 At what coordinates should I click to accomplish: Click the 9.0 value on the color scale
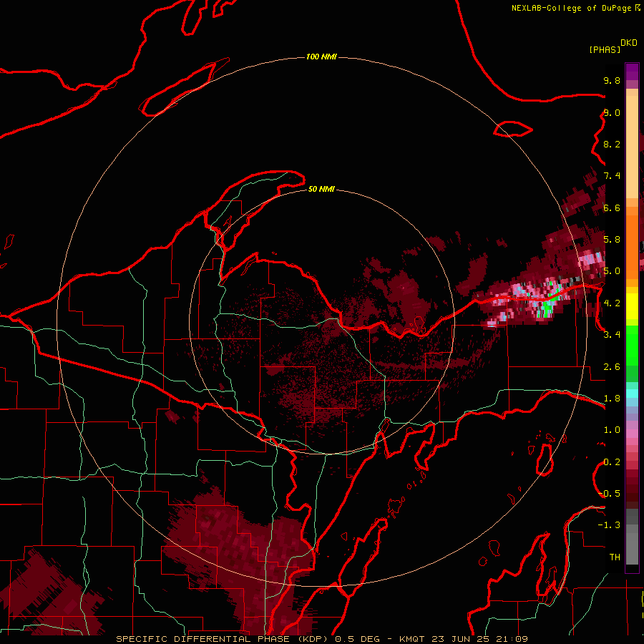(x=612, y=112)
